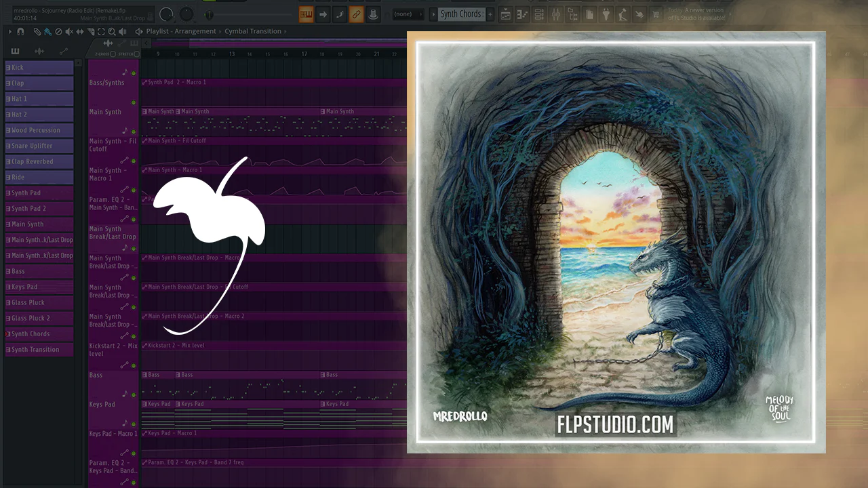Mute the Main Synth - Fil Cutoff track

[134, 161]
